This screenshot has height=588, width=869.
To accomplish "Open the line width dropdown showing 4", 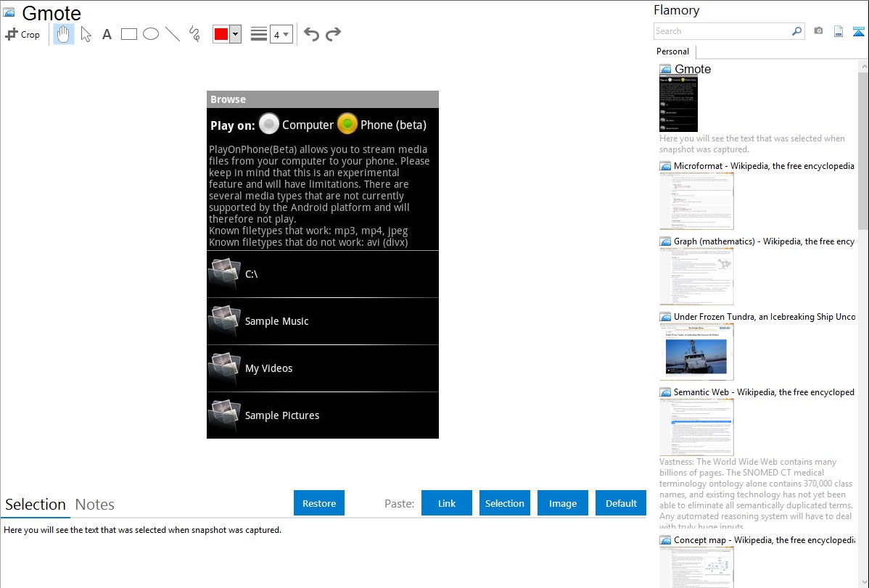I will 281,34.
